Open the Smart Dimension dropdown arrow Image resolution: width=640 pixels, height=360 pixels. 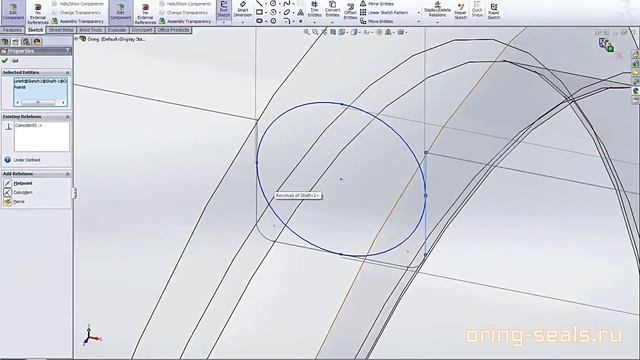click(x=242, y=22)
